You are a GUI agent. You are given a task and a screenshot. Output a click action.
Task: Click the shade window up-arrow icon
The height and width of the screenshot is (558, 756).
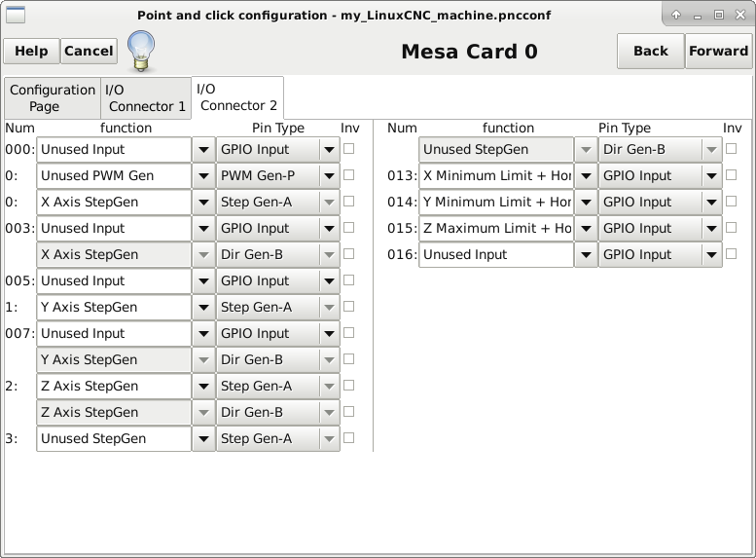(x=676, y=15)
